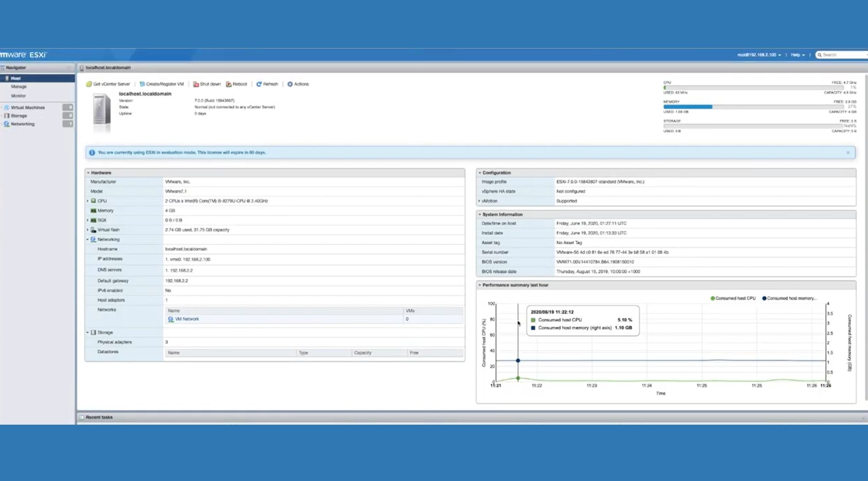Collapse the System Information panel
868x481 pixels.
(480, 215)
